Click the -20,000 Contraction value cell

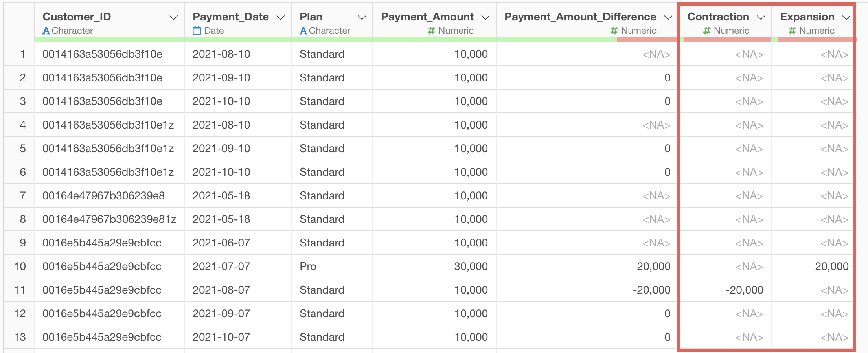[x=744, y=290]
